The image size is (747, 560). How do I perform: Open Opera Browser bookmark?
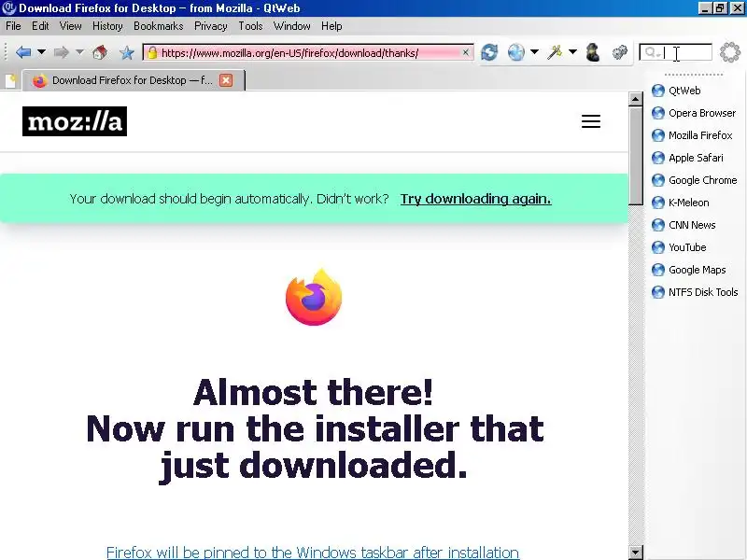694,113
